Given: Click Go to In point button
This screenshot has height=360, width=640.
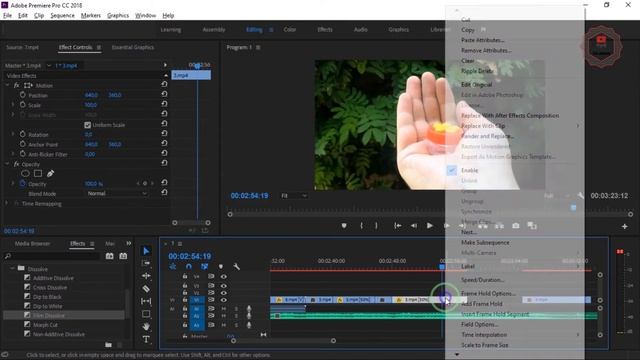Looking at the screenshot, I should [x=398, y=226].
